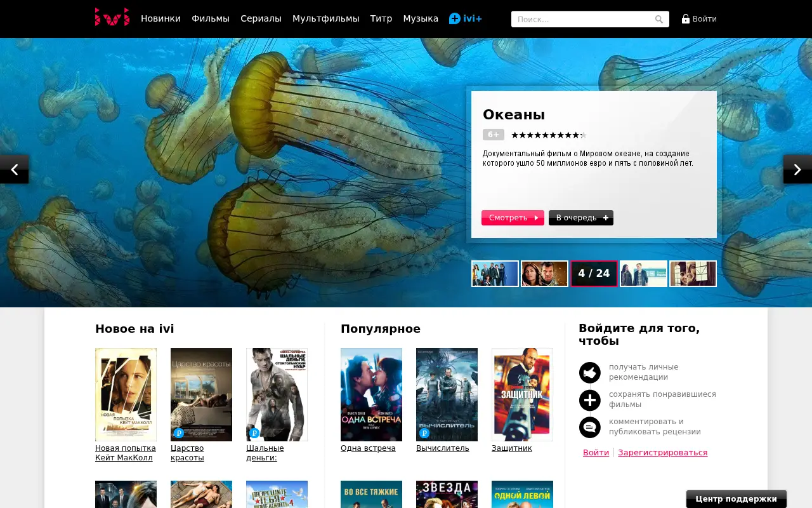Click the Смотреть button
The width and height of the screenshot is (812, 508).
513,218
